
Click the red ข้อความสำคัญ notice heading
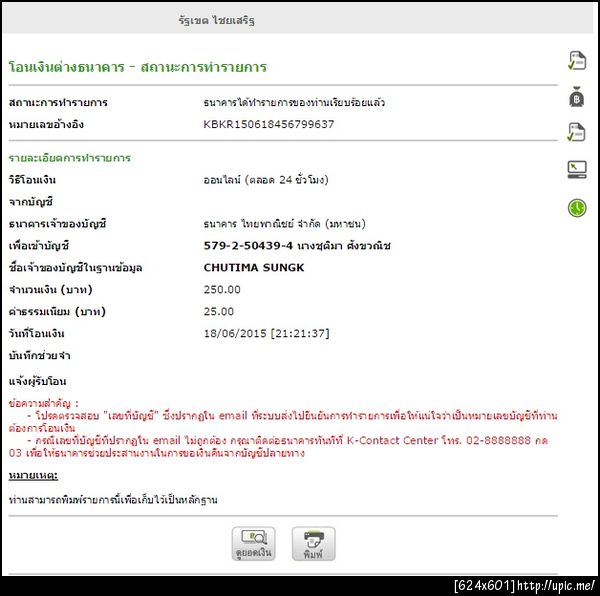tap(43, 403)
